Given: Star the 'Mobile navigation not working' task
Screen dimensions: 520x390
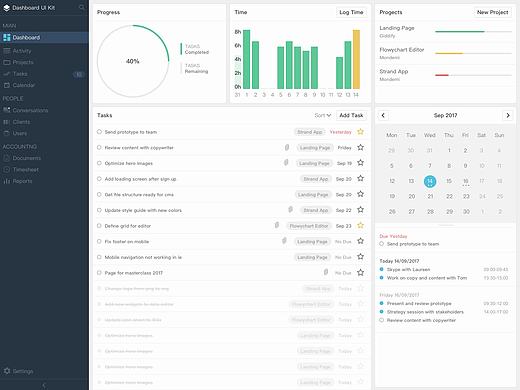Looking at the screenshot, I should 360,257.
